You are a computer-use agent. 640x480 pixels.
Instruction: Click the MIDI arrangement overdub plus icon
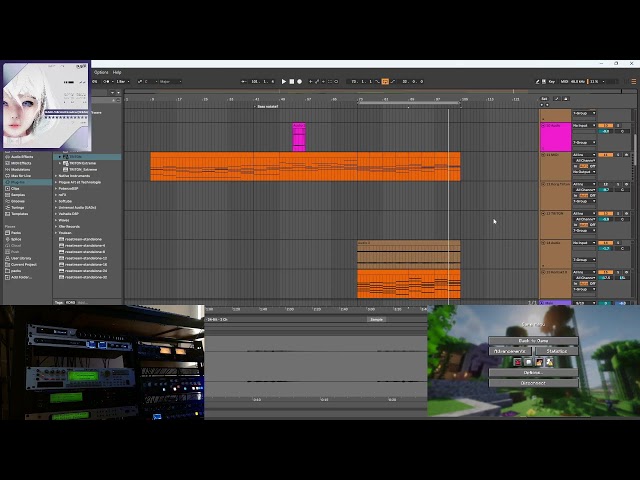[310, 82]
